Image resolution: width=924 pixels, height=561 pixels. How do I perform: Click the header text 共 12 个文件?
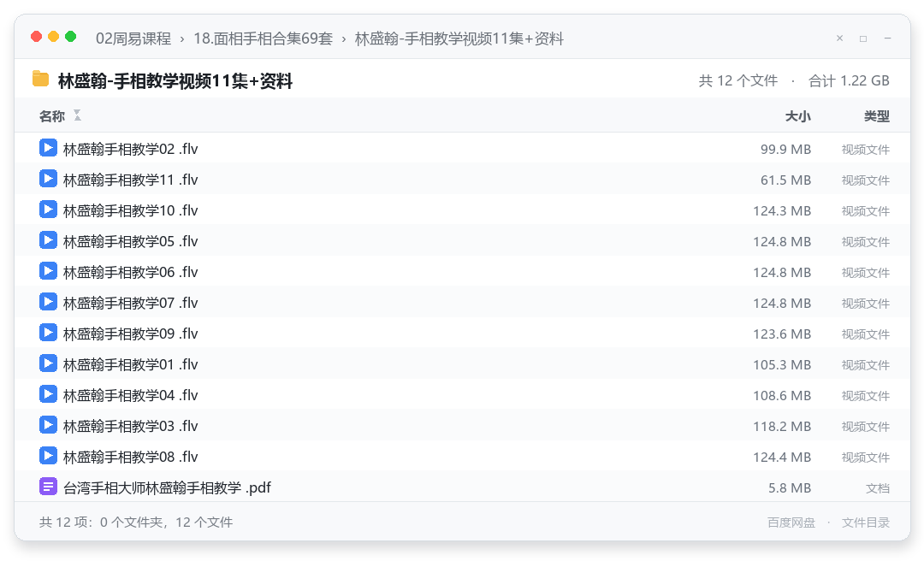click(737, 80)
